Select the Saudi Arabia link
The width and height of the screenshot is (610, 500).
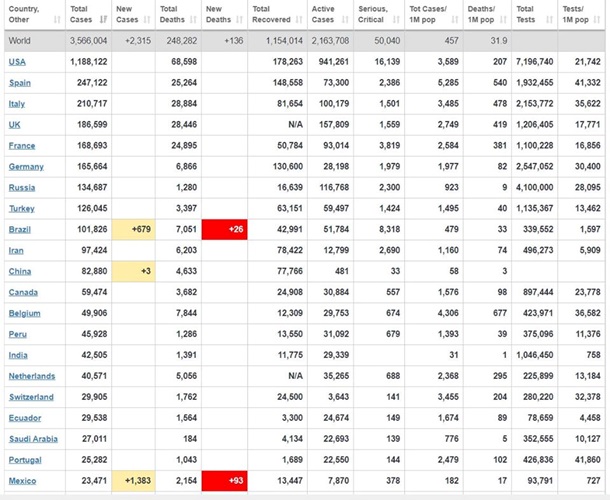click(31, 439)
